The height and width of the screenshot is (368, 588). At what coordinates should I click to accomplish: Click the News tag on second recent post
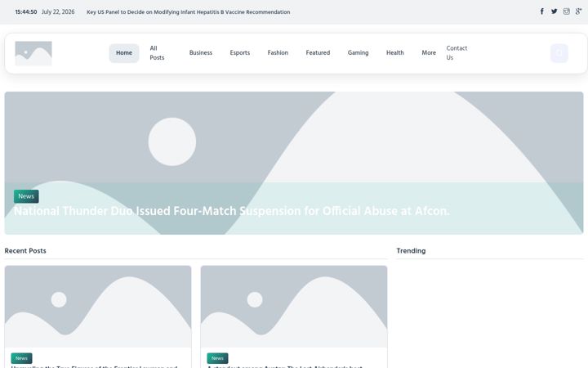pos(217,358)
